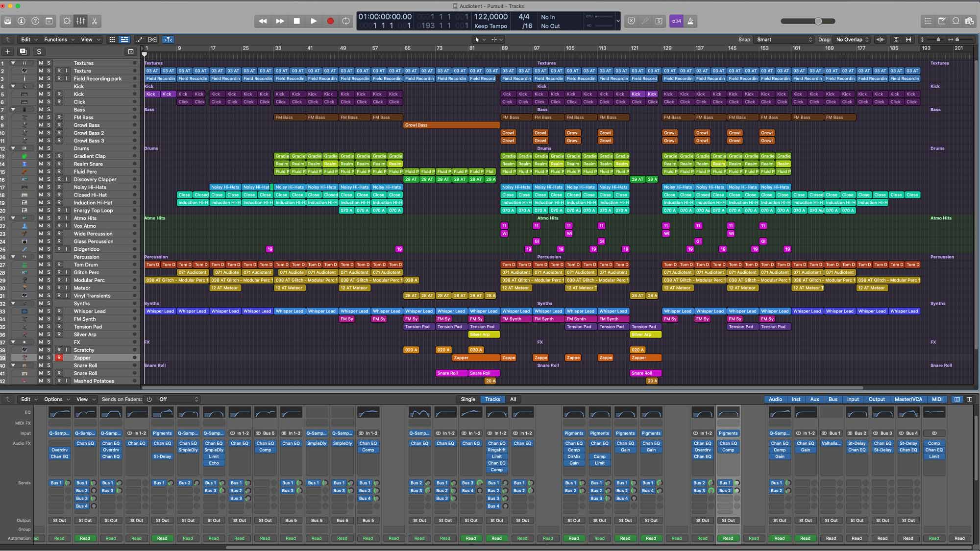Disable record on the Zapper track
Viewport: 980px width, 551px height.
pyautogui.click(x=59, y=358)
